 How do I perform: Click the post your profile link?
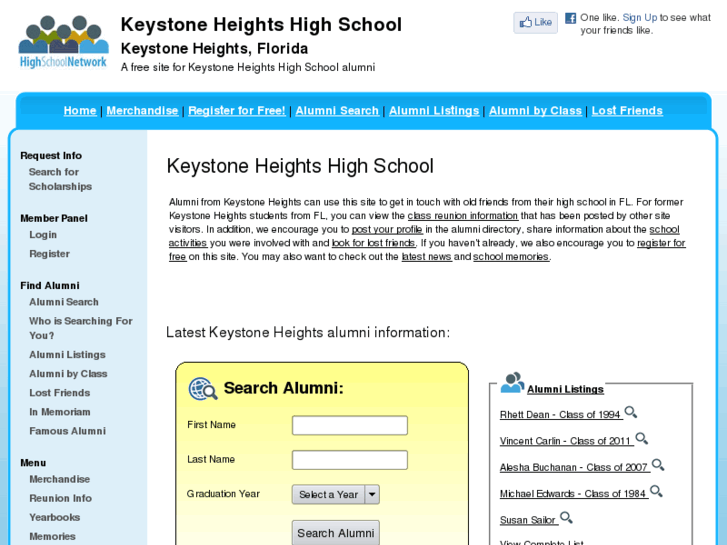(x=387, y=230)
